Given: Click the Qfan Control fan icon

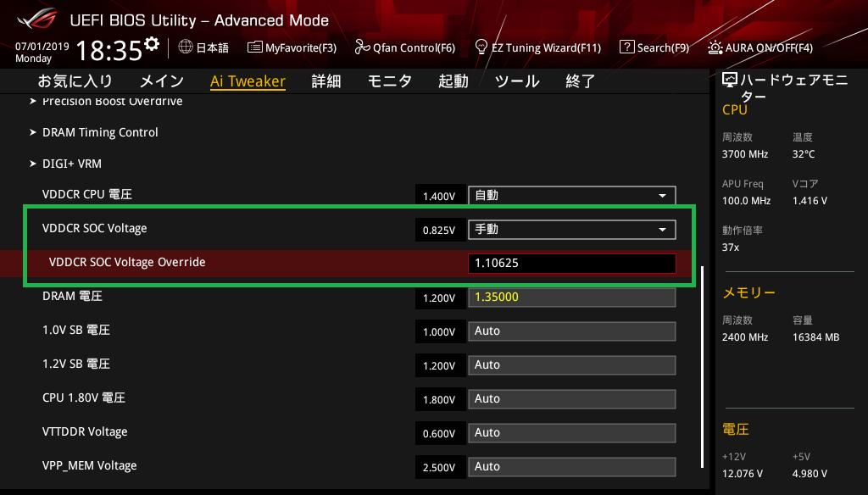Looking at the screenshot, I should pyautogui.click(x=362, y=47).
